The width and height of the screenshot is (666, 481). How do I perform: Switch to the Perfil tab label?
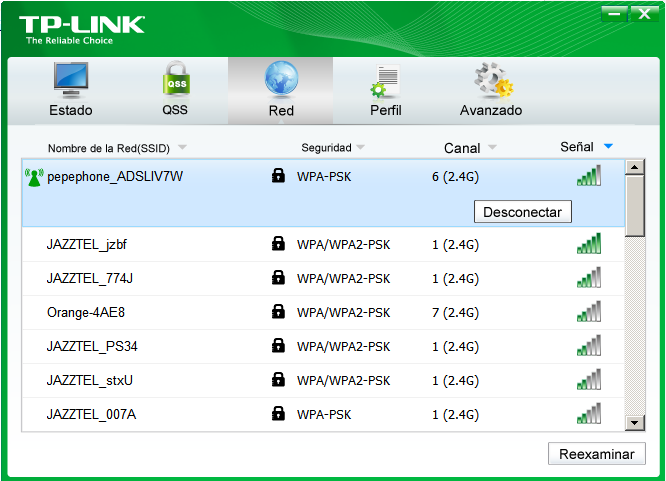point(386,110)
